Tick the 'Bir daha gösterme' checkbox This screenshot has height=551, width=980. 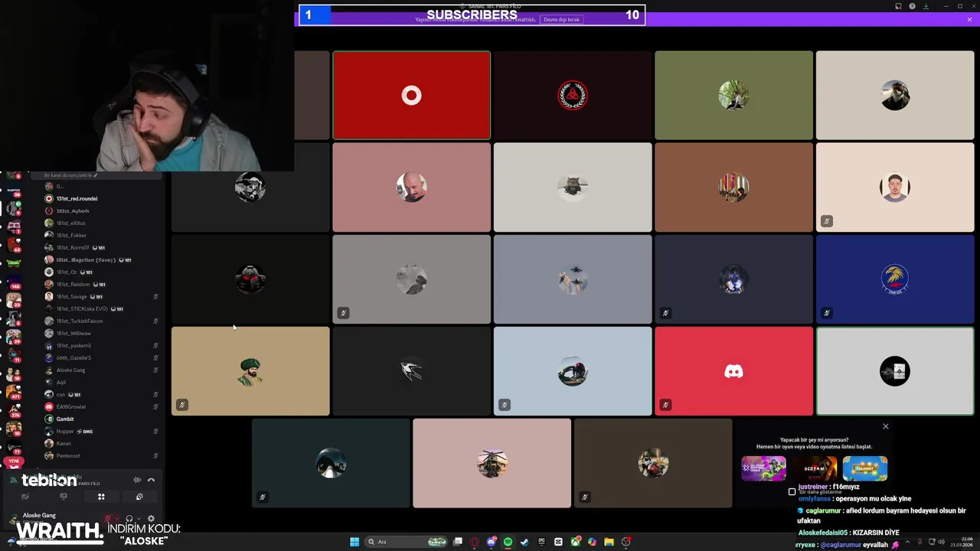click(x=792, y=492)
